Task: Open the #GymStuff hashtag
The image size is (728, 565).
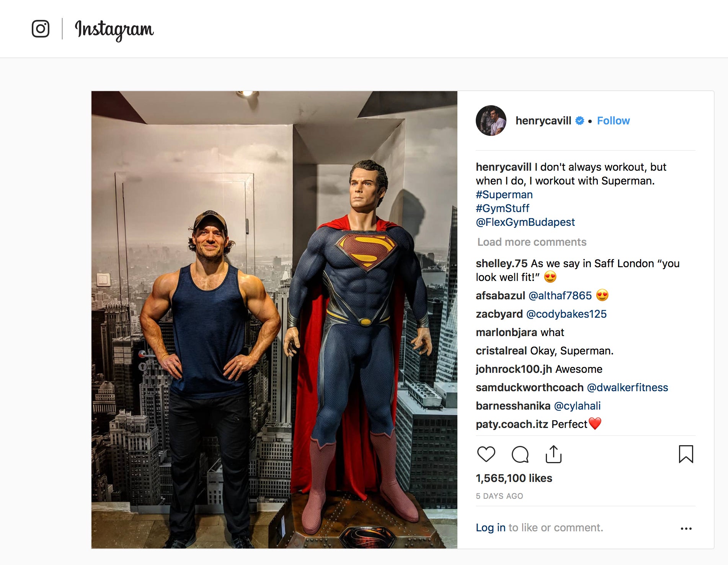Action: click(x=502, y=208)
